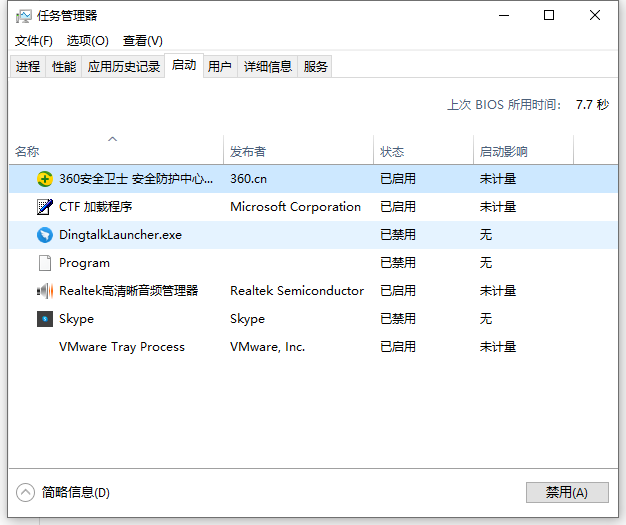626x525 pixels.
Task: Click the 上次 BIOS 所用时间 label
Action: (504, 105)
